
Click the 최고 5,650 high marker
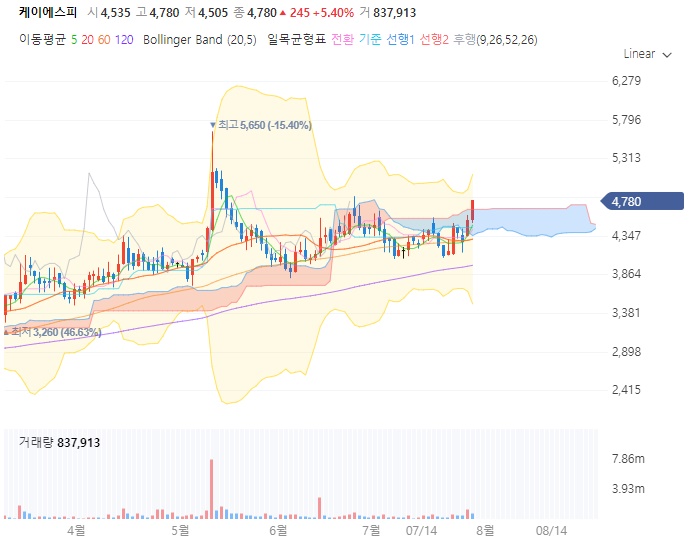tap(261, 125)
